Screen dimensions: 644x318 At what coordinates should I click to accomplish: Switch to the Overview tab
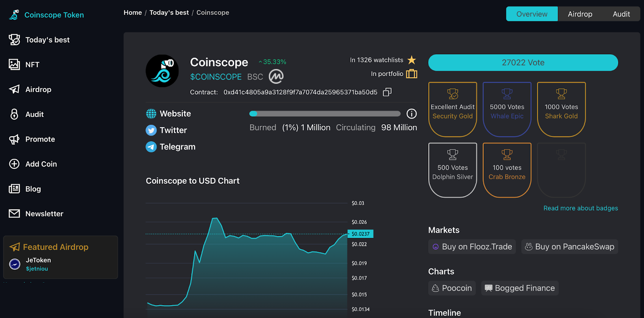pos(532,14)
